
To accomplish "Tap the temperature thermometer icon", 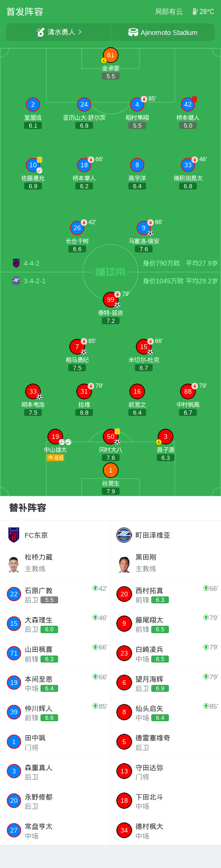I will [x=195, y=12].
